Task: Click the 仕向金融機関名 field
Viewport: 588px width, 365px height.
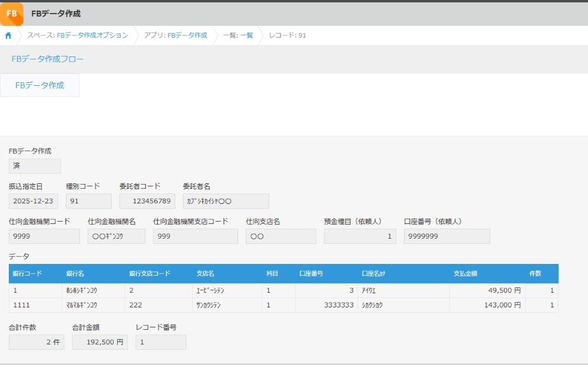Action: pos(116,236)
